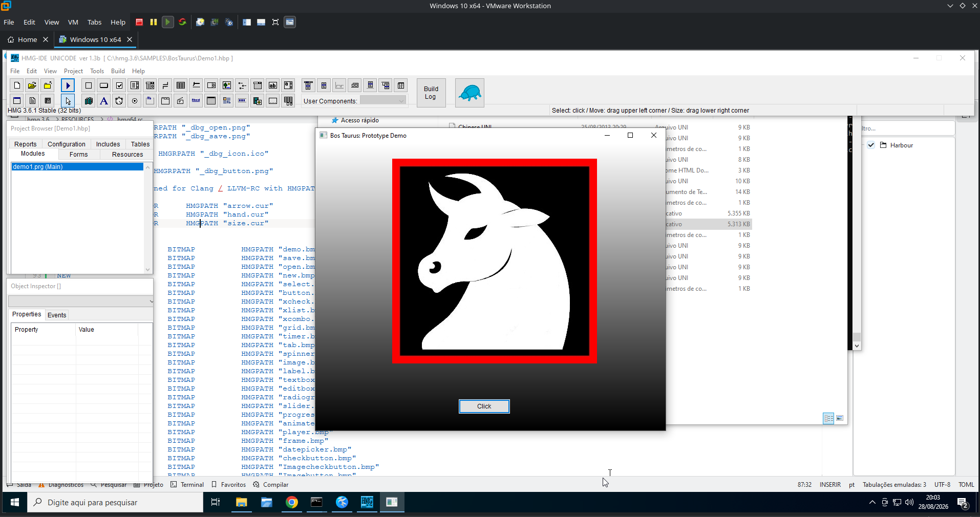Viewport: 980px width, 517px height.
Task: Open the Configuration tab in Project Browser
Action: coord(67,144)
